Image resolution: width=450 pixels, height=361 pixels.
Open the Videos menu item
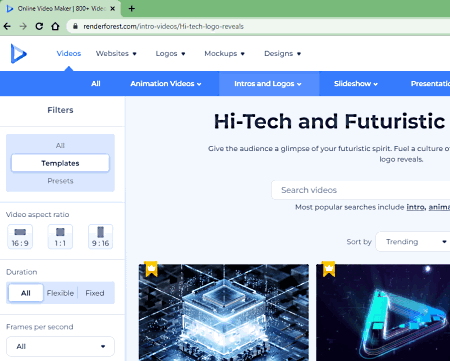[69, 53]
